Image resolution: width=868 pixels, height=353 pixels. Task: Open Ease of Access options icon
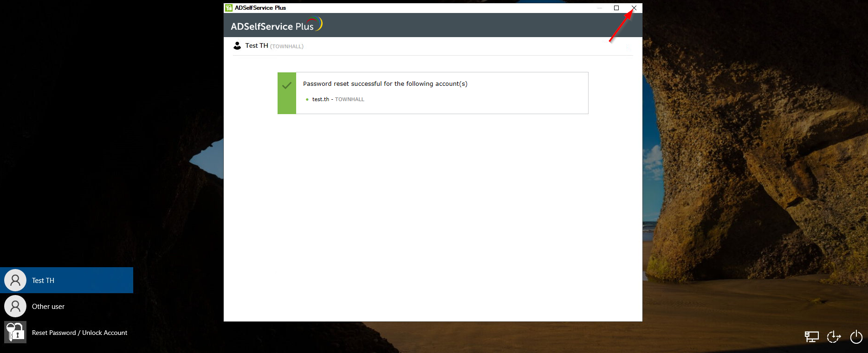point(834,337)
